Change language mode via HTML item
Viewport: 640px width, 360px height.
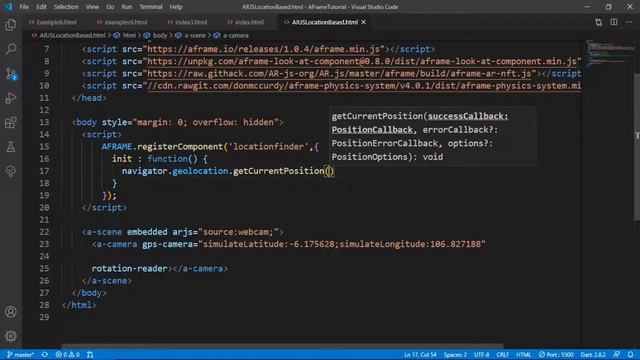pyautogui.click(x=524, y=355)
